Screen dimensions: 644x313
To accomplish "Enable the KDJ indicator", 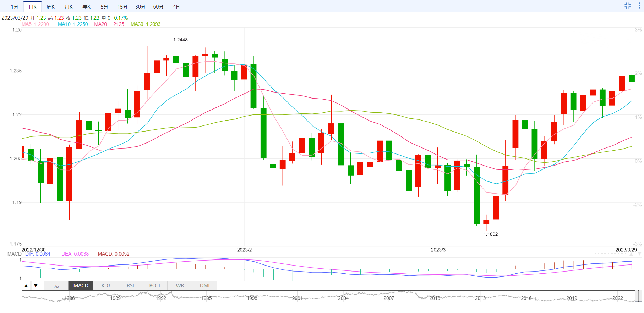I will tap(105, 286).
